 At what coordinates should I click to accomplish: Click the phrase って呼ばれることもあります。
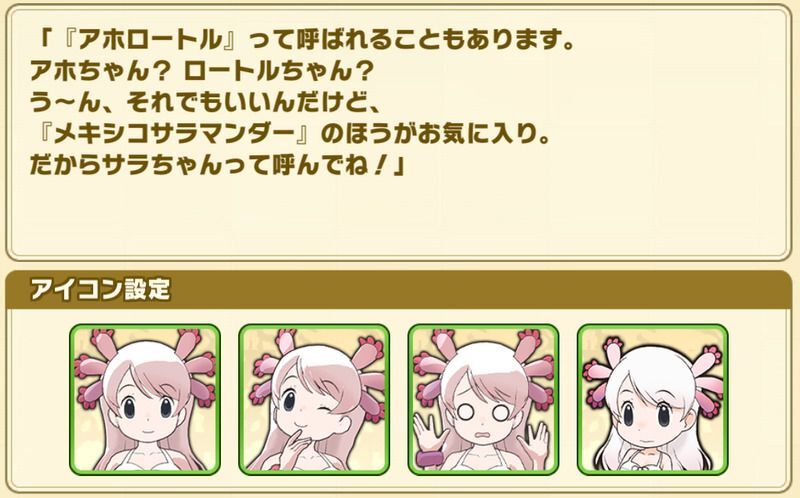click(411, 40)
